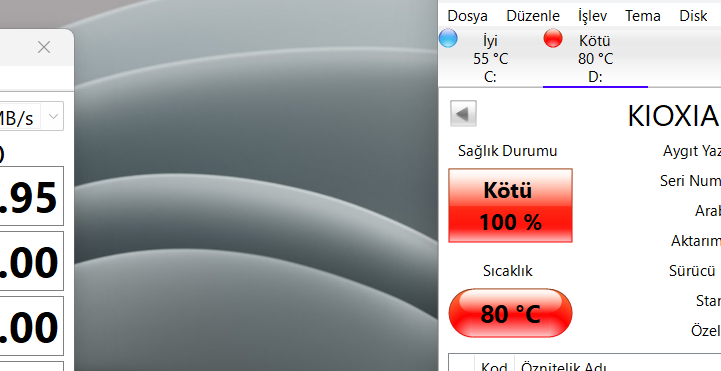Click the red 80 °C temperature button

510,313
